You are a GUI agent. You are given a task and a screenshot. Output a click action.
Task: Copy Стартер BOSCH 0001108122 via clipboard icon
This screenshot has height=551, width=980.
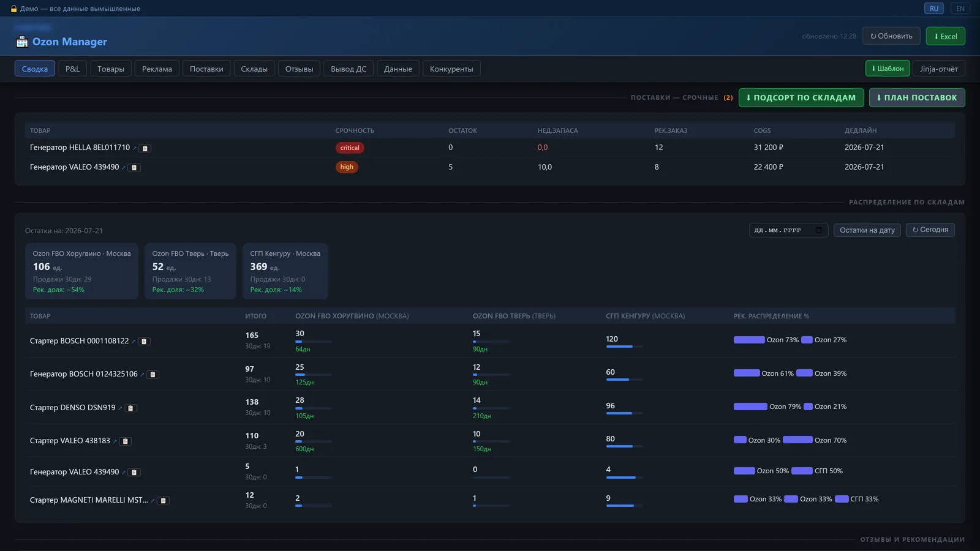click(x=144, y=342)
